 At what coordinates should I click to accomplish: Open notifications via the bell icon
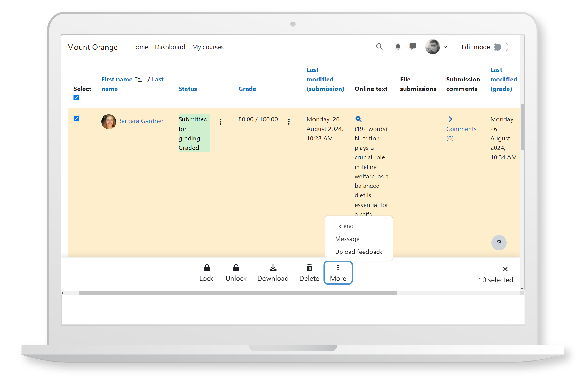pos(398,47)
